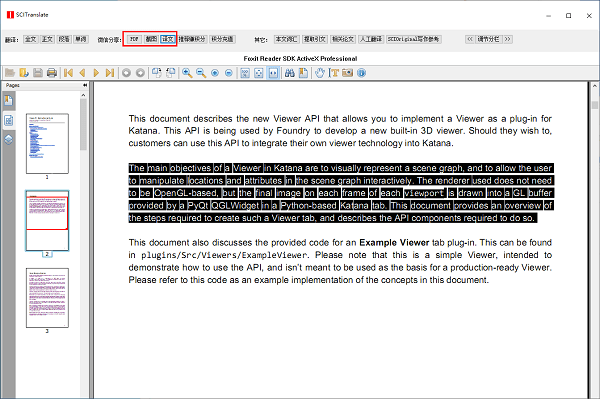Select the page 3 thumbnail
This screenshot has height=400, width=600.
click(46, 295)
